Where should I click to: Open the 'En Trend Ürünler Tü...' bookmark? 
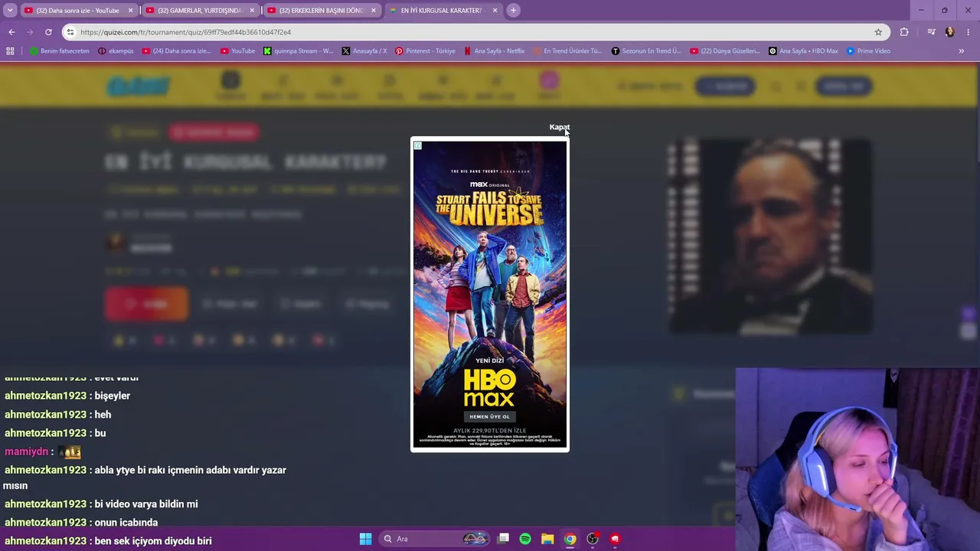[x=567, y=51]
